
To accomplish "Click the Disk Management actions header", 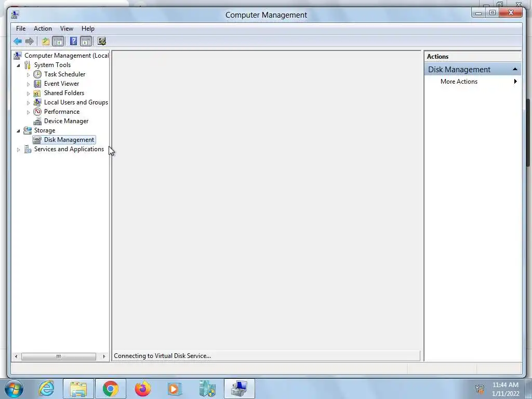I will [x=473, y=69].
